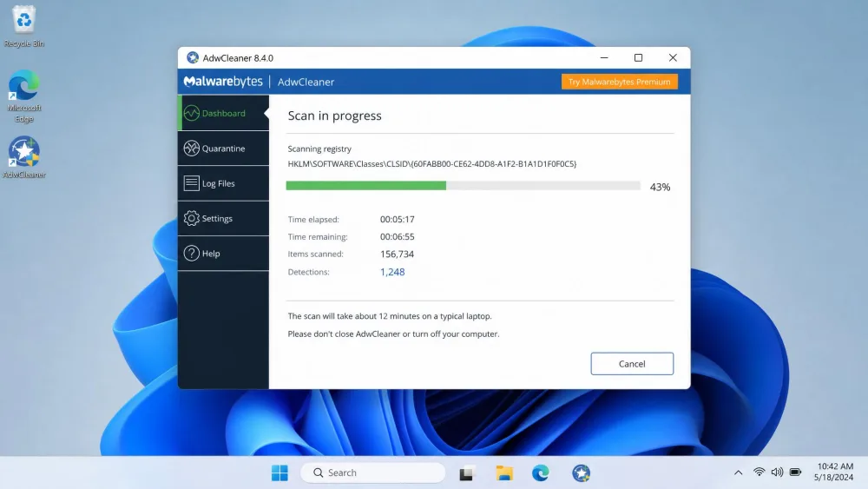Close the AdwCleaner window

tap(673, 57)
